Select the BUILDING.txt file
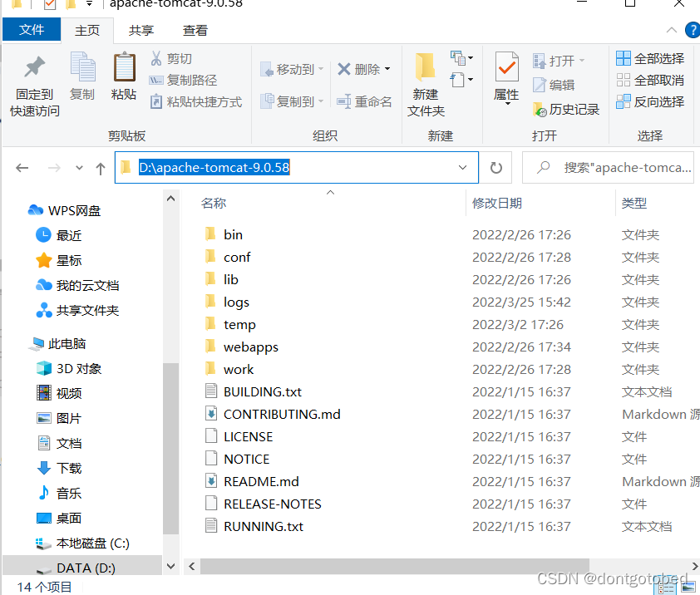The image size is (700, 595). (x=254, y=392)
